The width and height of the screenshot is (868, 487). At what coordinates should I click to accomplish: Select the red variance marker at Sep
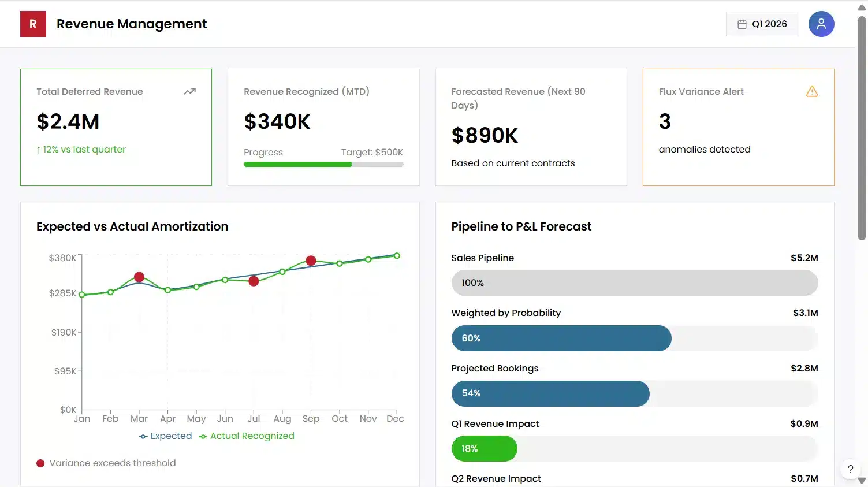311,261
